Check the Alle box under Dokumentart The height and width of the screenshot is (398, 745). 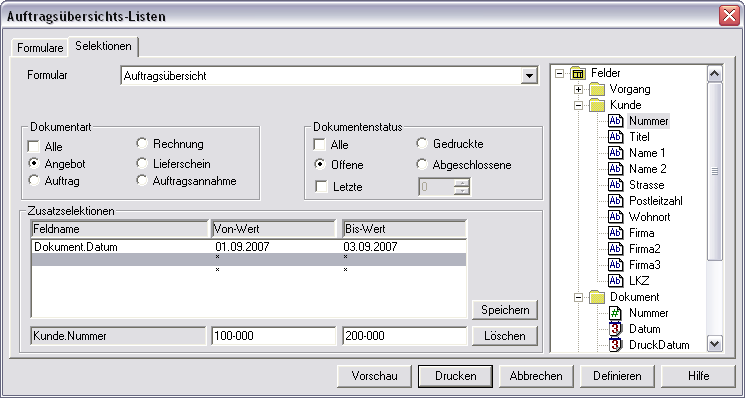[x=33, y=146]
